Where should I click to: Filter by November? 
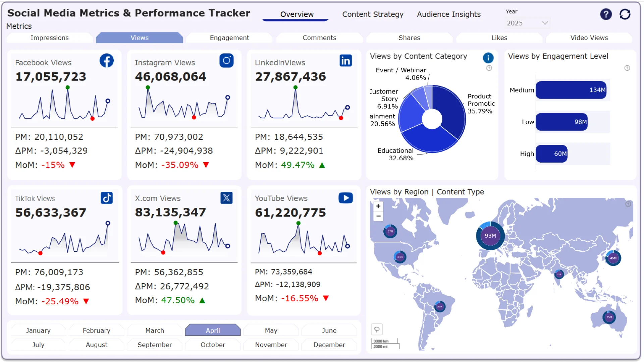click(271, 345)
